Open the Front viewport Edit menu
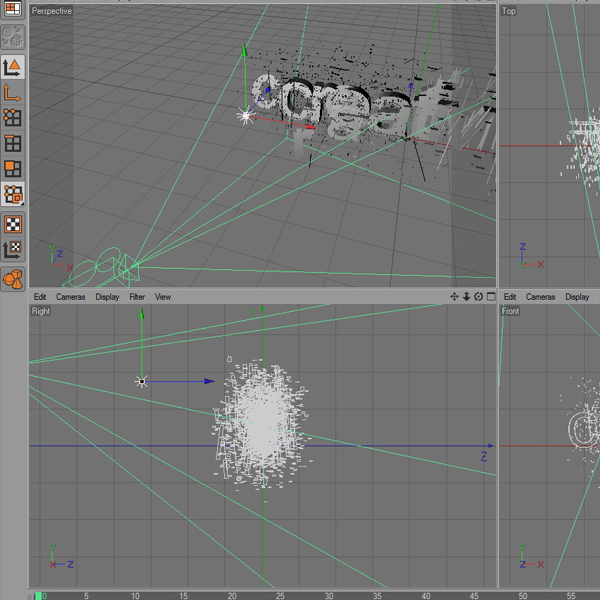Screen dimensions: 600x600 (x=510, y=297)
